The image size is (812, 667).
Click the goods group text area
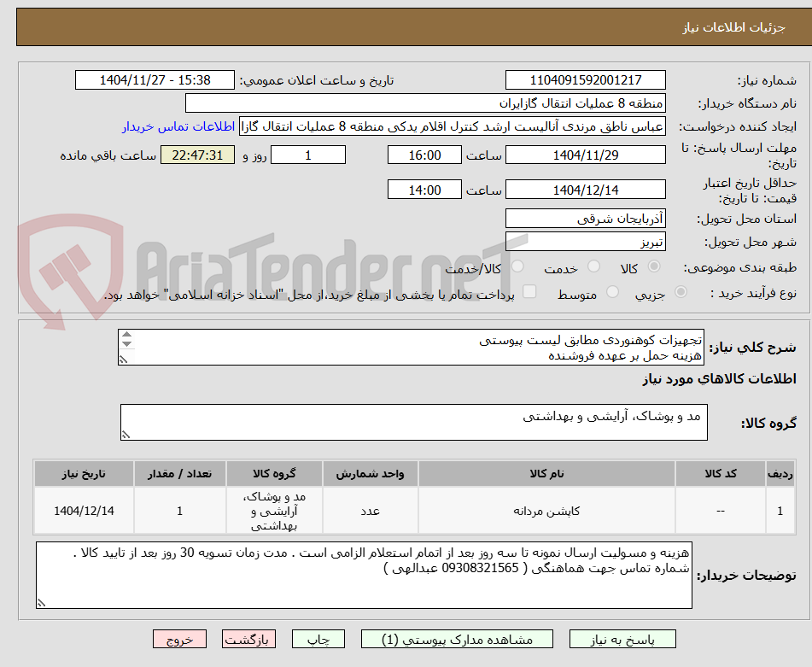pos(414,423)
